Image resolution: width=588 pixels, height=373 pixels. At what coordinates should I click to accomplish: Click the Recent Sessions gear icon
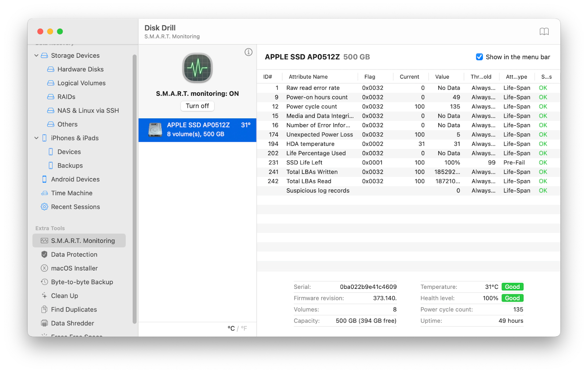44,207
